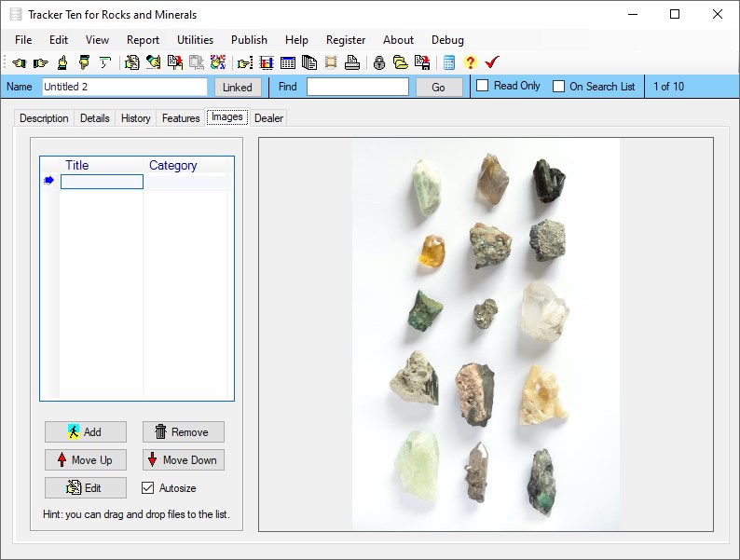The width and height of the screenshot is (740, 560).
Task: Tick the On Search List checkbox
Action: pos(559,87)
